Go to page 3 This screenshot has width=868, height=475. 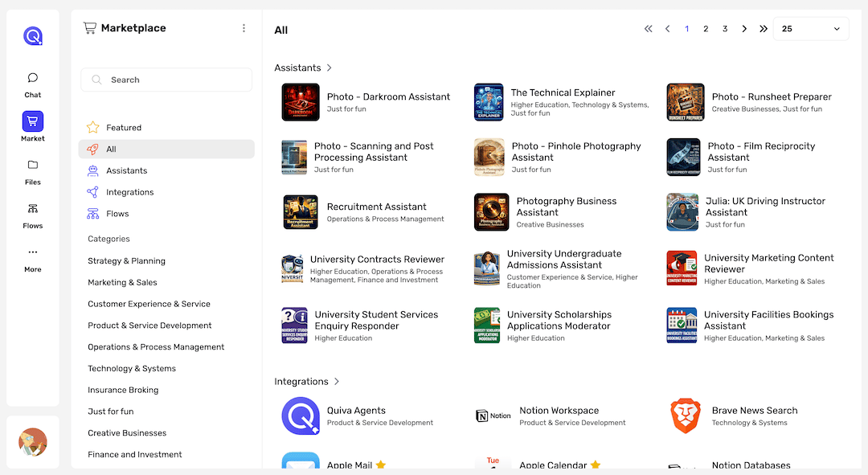click(x=725, y=29)
